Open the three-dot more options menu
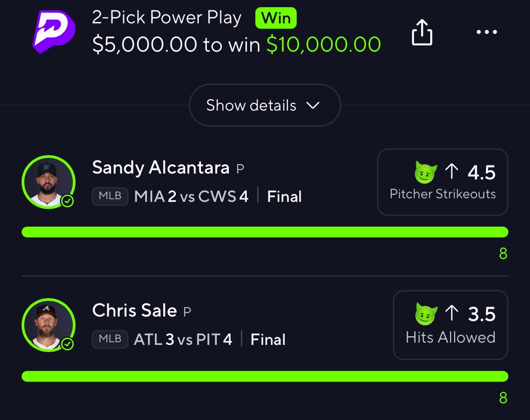The height and width of the screenshot is (420, 530). point(486,32)
